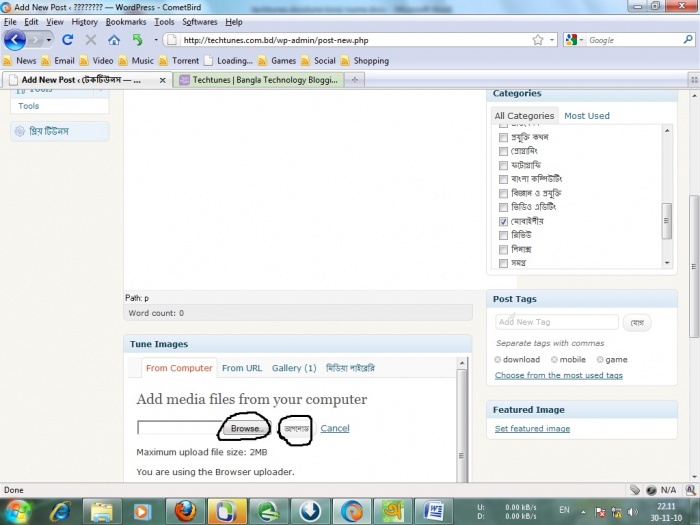Switch to the Techtunes Bangla Technology tab
The image size is (700, 525).
coord(258,80)
